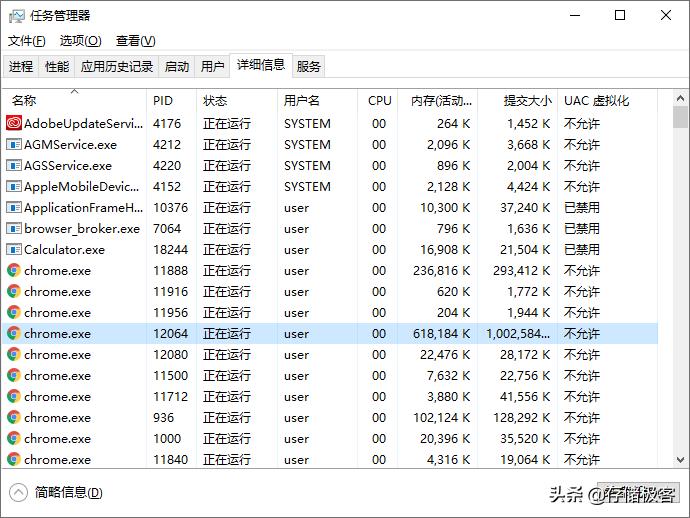This screenshot has width=690, height=518.
Task: Select the AGMService.exe process name
Action: [x=70, y=144]
